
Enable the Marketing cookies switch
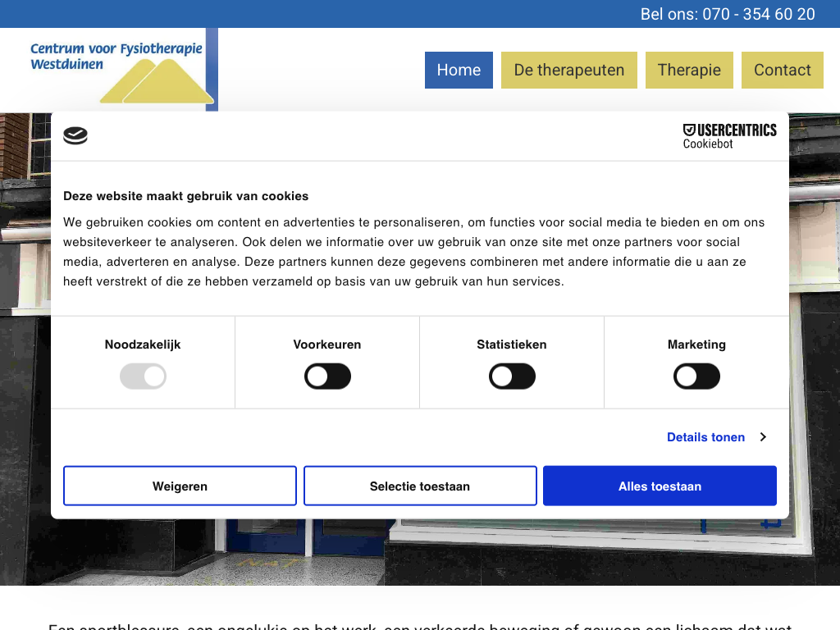[x=696, y=377]
